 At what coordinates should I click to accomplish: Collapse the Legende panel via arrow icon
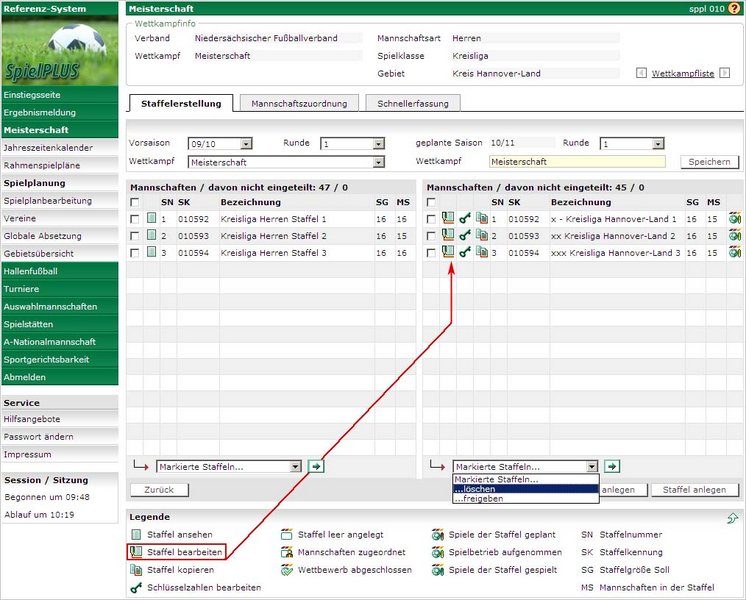(732, 517)
